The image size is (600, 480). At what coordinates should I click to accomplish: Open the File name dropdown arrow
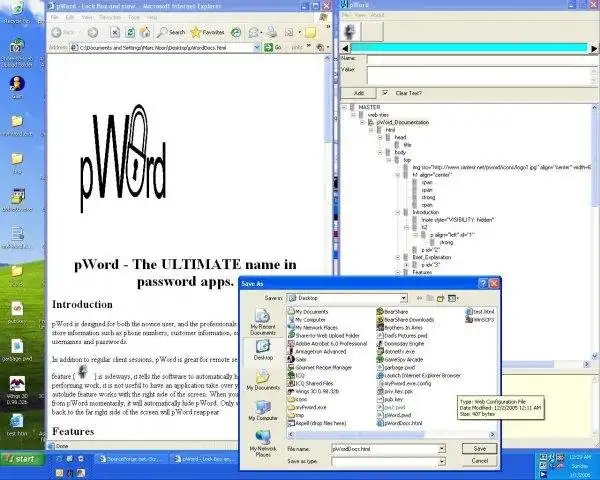pyautogui.click(x=442, y=449)
